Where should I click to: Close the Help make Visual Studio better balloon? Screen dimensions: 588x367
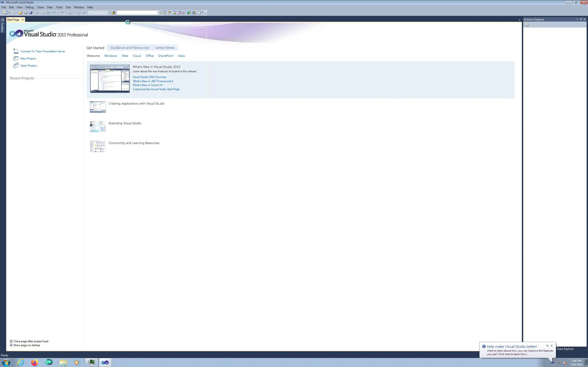click(551, 346)
